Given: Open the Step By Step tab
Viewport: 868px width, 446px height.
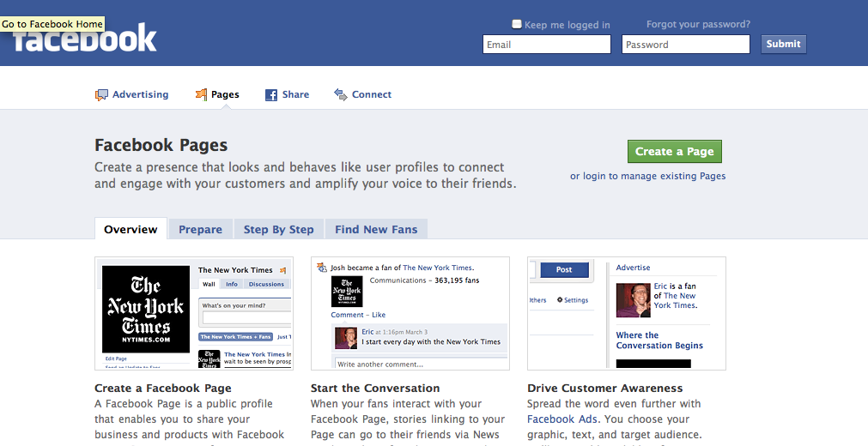Looking at the screenshot, I should tap(278, 229).
